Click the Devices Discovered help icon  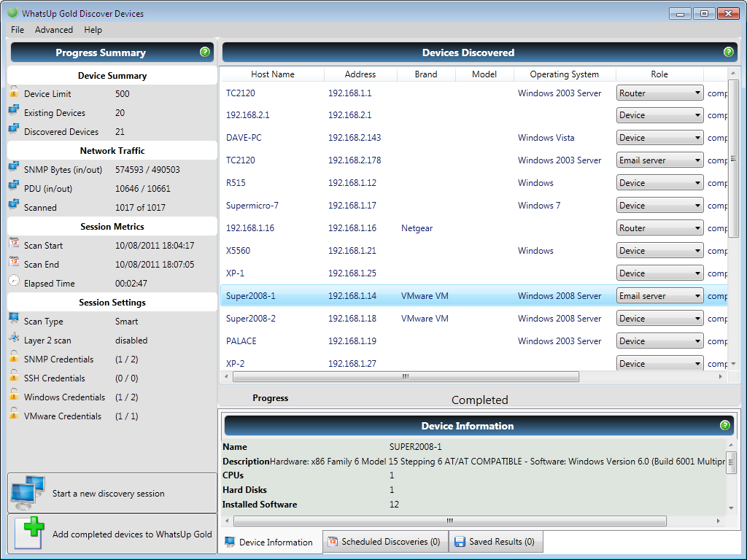pyautogui.click(x=729, y=52)
